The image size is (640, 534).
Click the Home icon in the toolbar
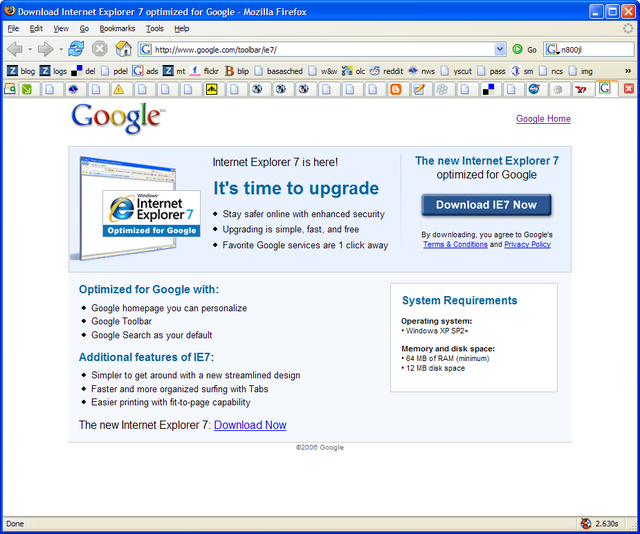(123, 49)
